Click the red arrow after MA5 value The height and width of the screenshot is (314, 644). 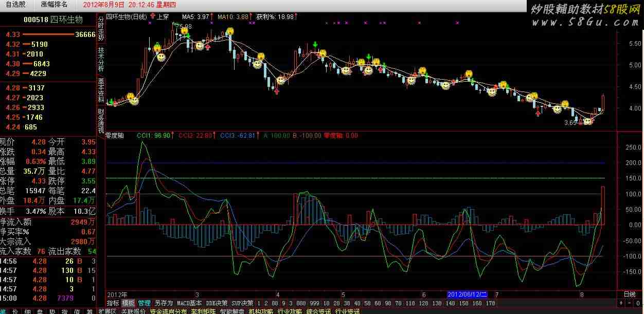coord(212,16)
